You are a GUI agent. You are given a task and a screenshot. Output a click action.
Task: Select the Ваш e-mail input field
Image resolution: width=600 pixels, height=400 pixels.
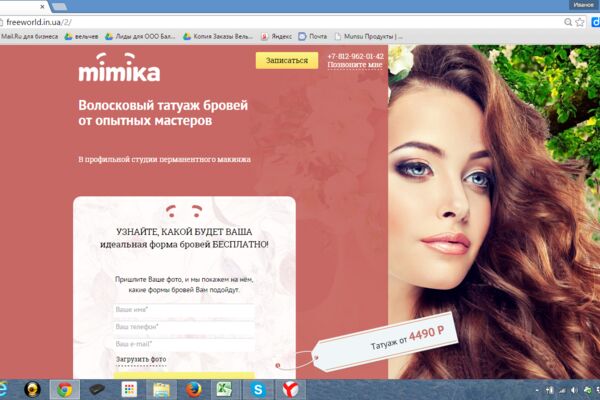pyautogui.click(x=184, y=344)
